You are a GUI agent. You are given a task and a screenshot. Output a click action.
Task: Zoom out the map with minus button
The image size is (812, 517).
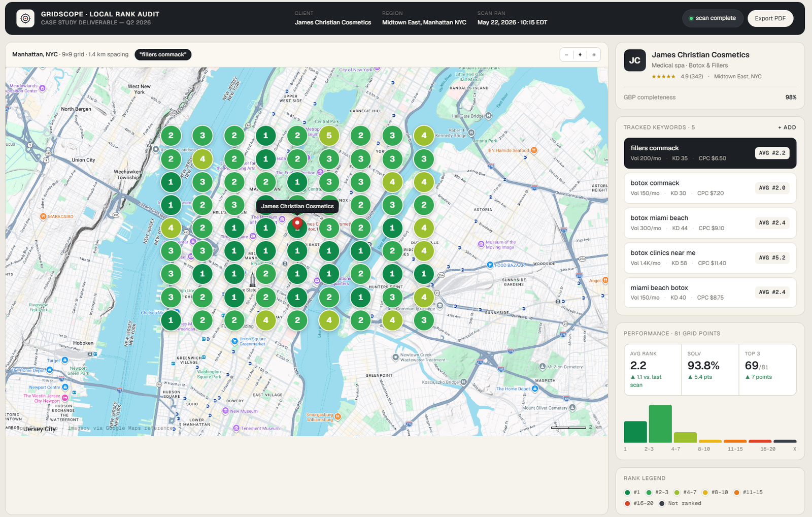pos(566,55)
